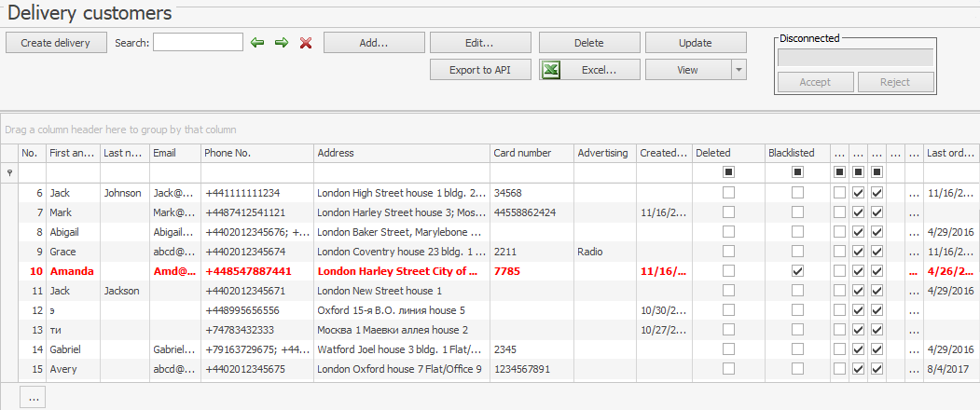The image size is (980, 410).
Task: Toggle Blacklisted filter checkbox in filter row
Action: (797, 172)
